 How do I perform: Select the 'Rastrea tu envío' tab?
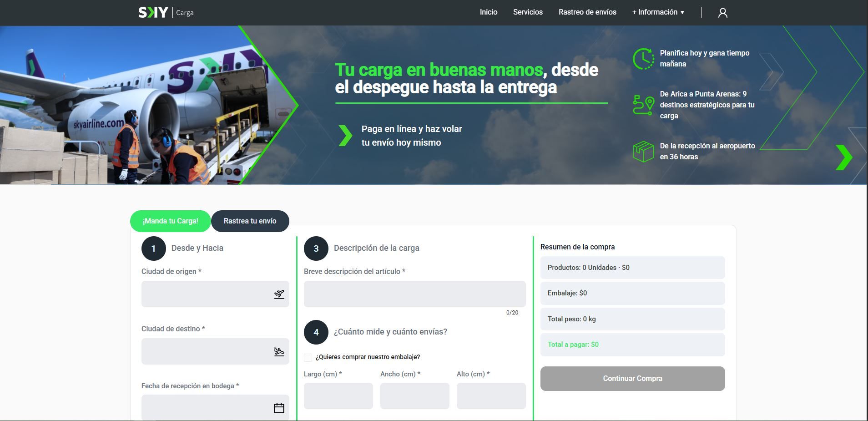click(x=250, y=220)
